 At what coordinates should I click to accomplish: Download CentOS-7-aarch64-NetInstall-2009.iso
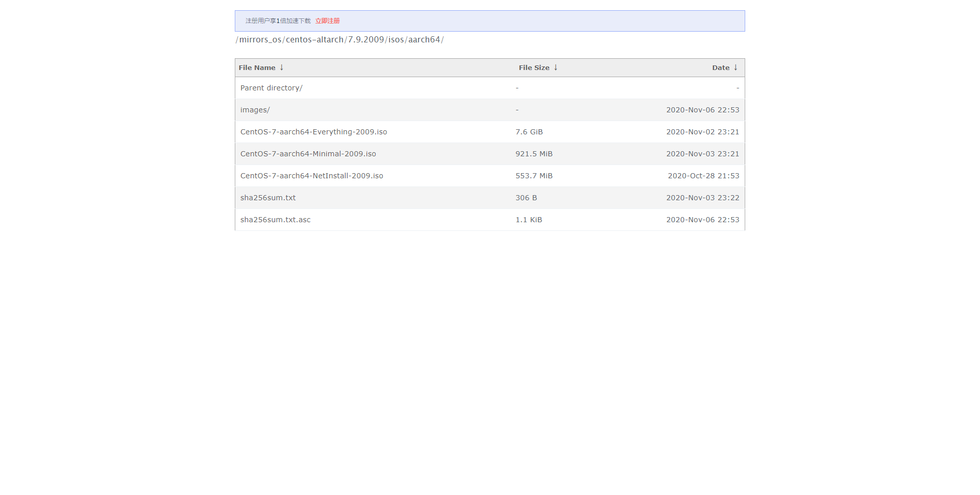coord(311,176)
